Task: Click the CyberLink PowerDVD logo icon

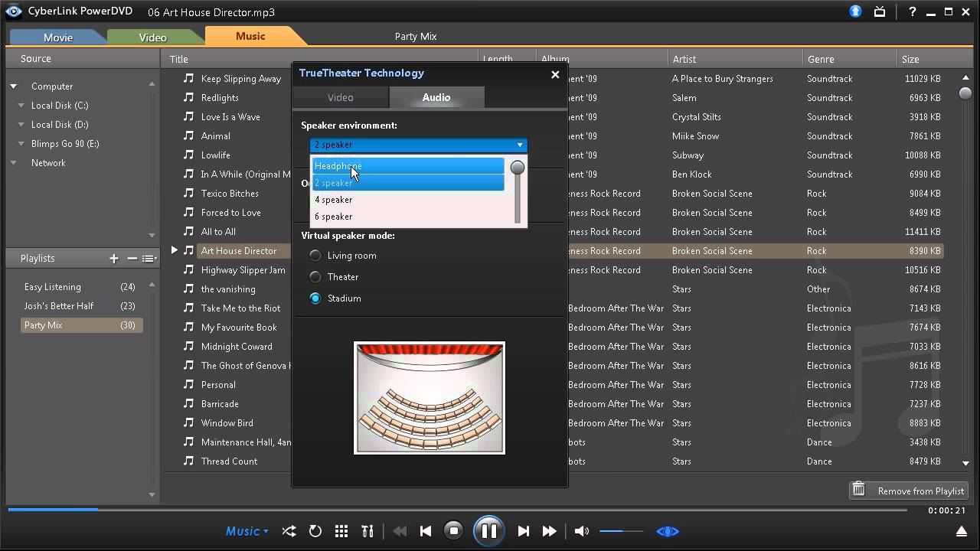Action: pos(13,11)
